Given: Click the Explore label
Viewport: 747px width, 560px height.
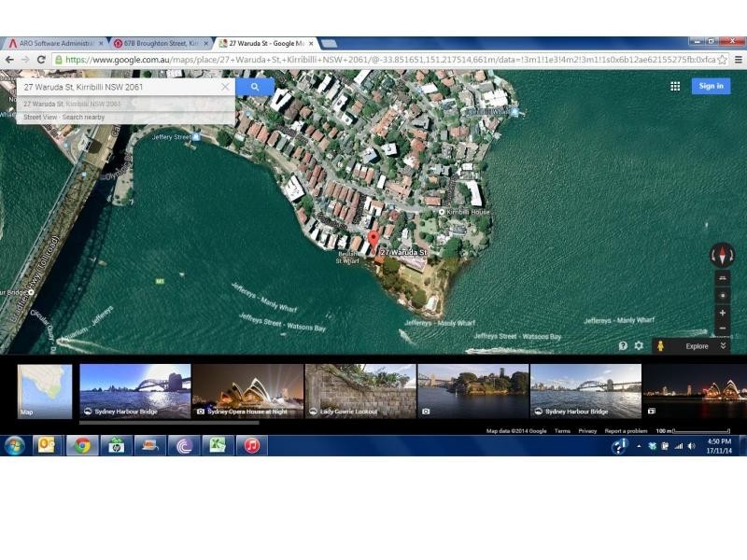Looking at the screenshot, I should pos(697,346).
